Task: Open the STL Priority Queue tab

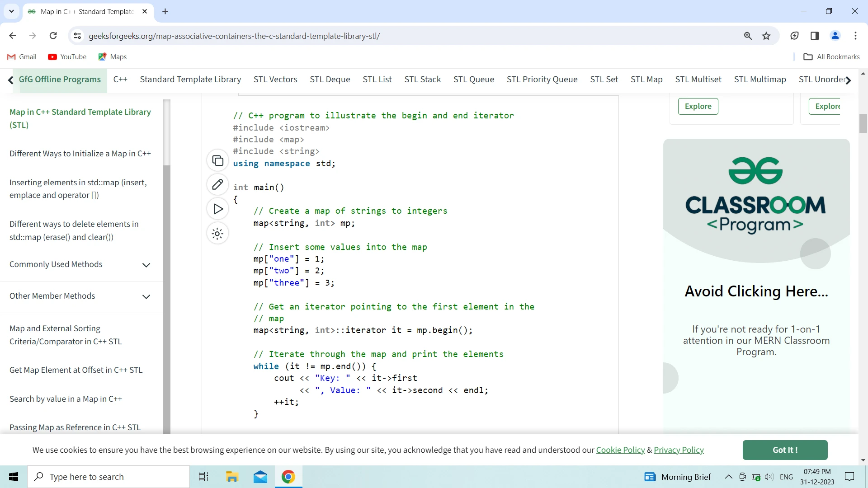Action: coord(542,80)
